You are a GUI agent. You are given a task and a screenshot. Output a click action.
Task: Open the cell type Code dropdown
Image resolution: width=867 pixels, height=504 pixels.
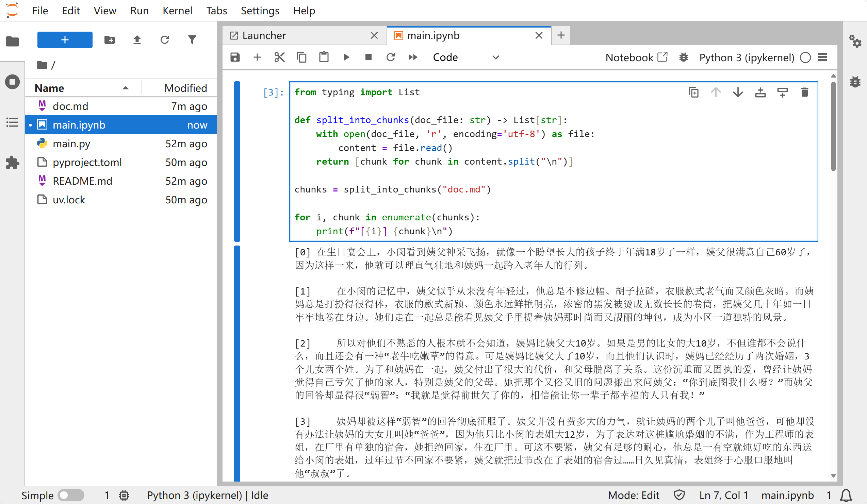(465, 57)
